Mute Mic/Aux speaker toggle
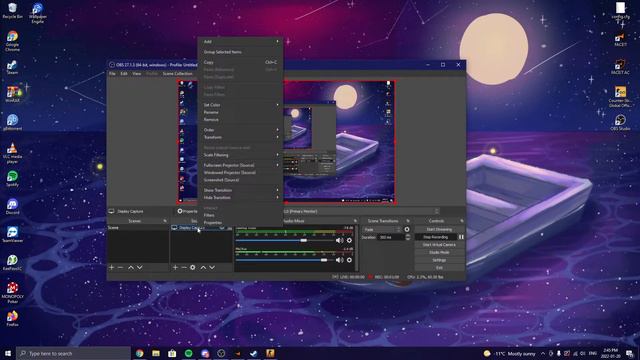 click(339, 260)
